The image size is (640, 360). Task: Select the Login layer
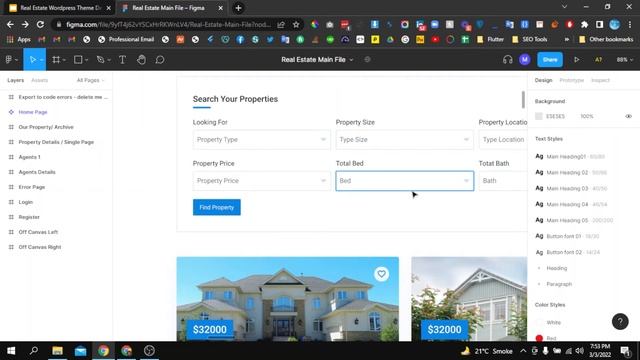coord(26,202)
